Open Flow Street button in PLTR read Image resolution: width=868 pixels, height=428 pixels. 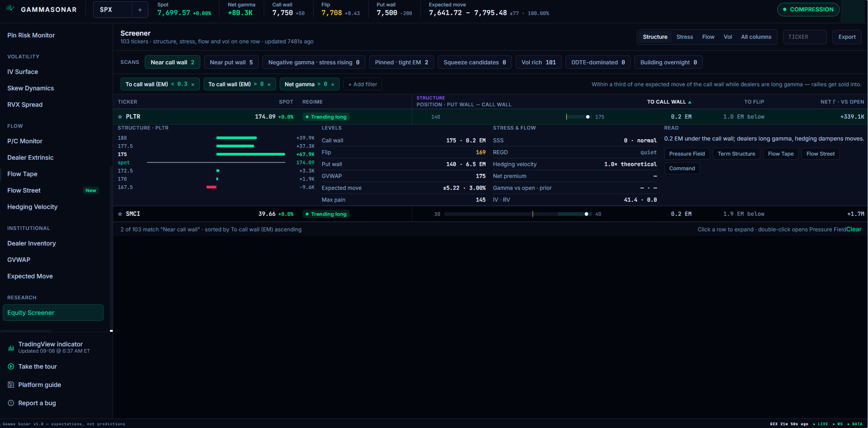coord(820,154)
